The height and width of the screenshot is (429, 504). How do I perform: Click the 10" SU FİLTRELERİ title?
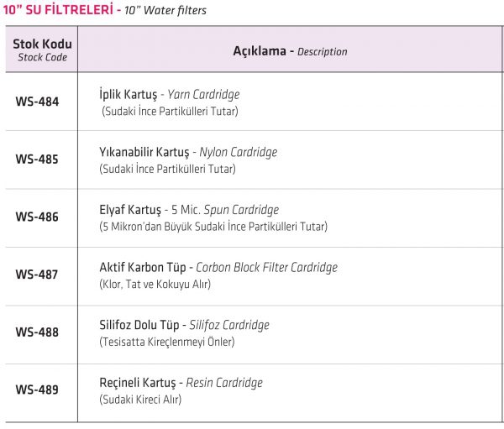(x=58, y=9)
